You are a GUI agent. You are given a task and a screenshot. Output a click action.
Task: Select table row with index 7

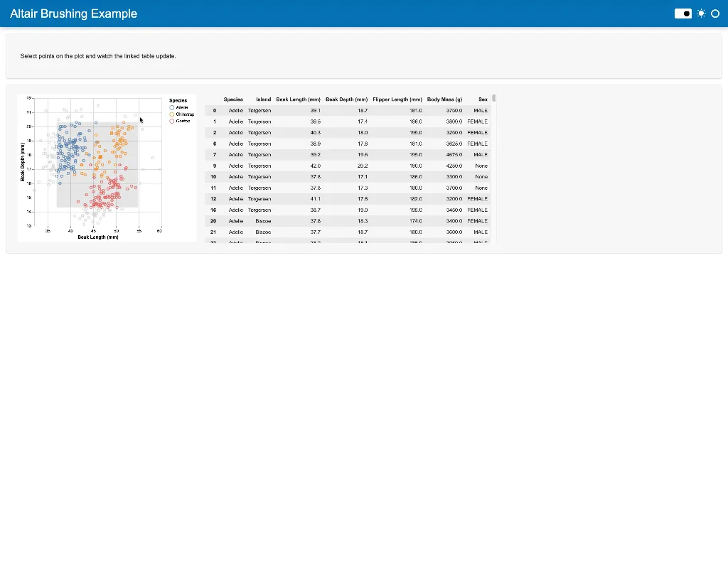point(214,155)
